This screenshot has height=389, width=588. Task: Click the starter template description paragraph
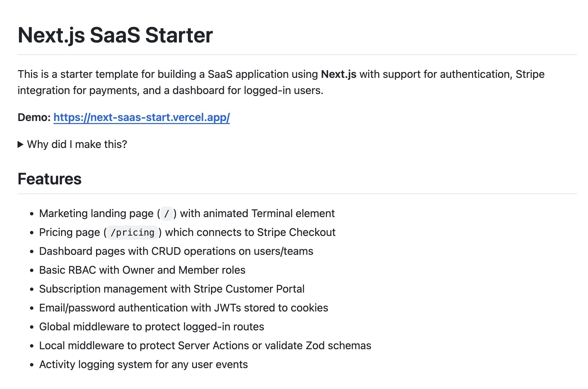point(281,82)
